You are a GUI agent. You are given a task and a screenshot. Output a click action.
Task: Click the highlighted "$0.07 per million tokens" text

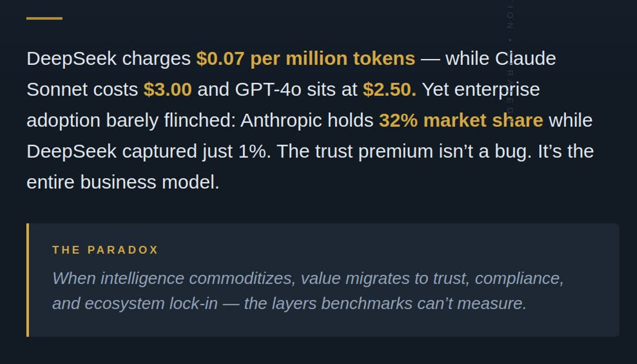pyautogui.click(x=305, y=59)
